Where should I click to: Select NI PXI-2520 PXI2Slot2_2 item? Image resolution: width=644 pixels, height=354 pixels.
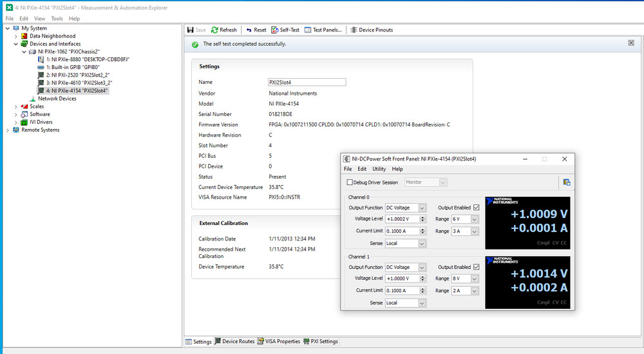tap(78, 75)
